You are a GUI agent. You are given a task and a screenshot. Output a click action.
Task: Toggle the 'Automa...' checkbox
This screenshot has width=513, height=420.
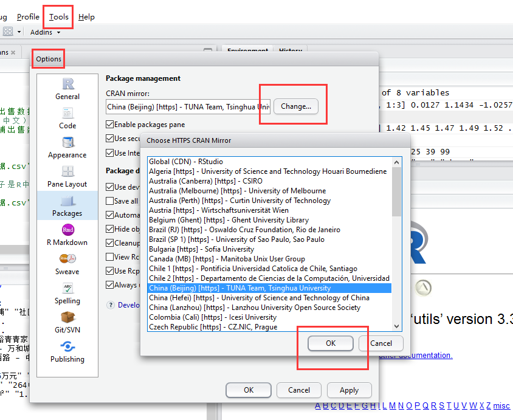(109, 215)
